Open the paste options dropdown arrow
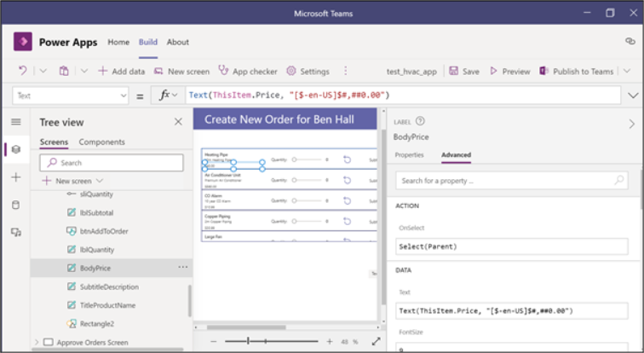Viewport: 644px width, 353px height. 83,71
